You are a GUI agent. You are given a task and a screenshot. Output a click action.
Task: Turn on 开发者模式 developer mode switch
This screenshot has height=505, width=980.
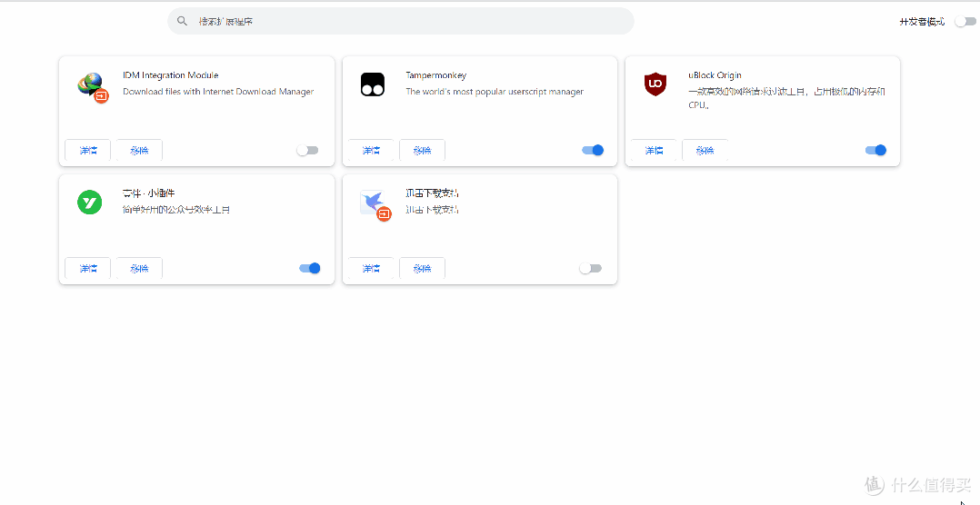click(965, 22)
